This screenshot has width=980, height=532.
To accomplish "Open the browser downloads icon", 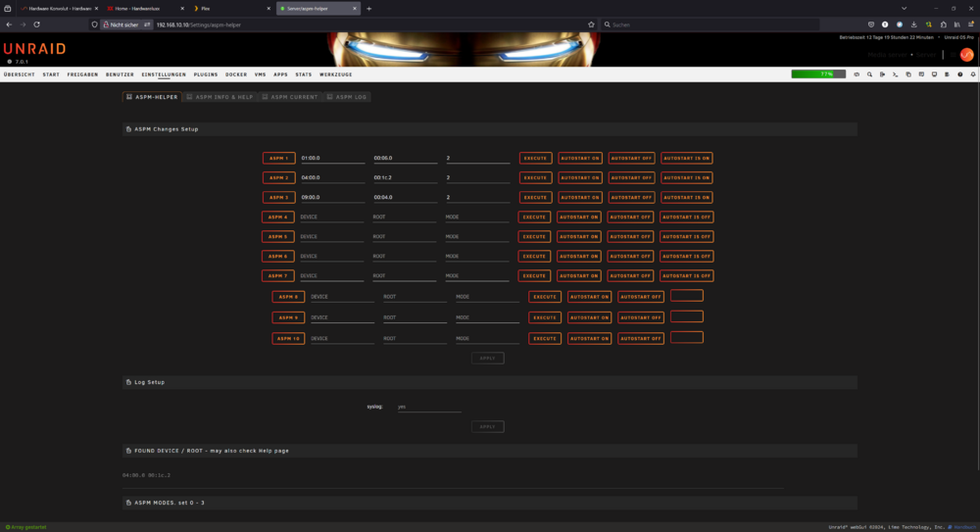I will click(x=913, y=24).
